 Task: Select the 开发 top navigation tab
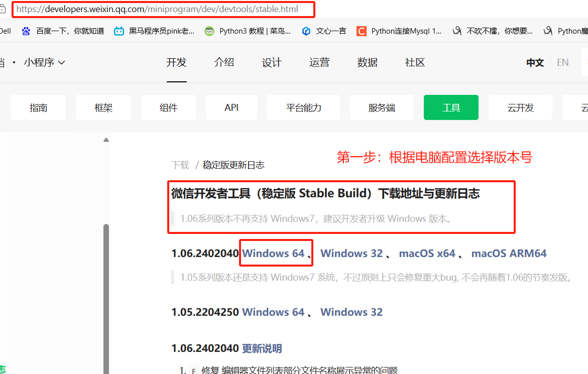pyautogui.click(x=176, y=62)
